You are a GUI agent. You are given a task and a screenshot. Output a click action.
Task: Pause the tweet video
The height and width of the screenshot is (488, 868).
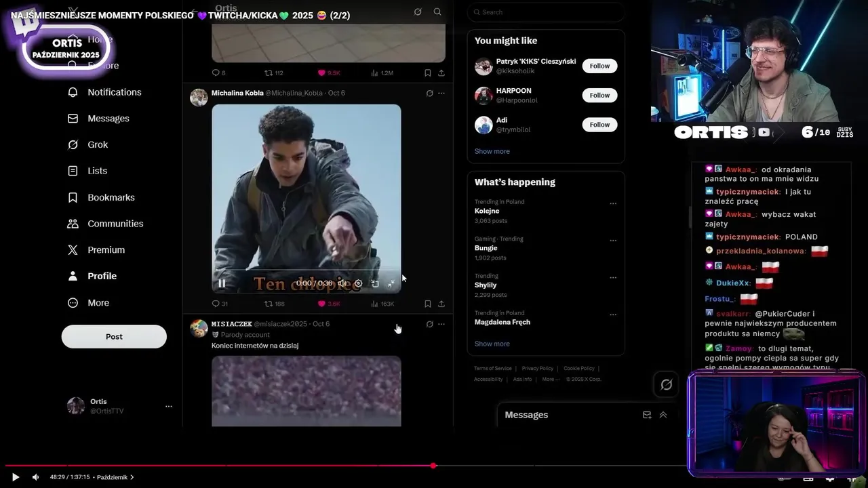click(222, 283)
